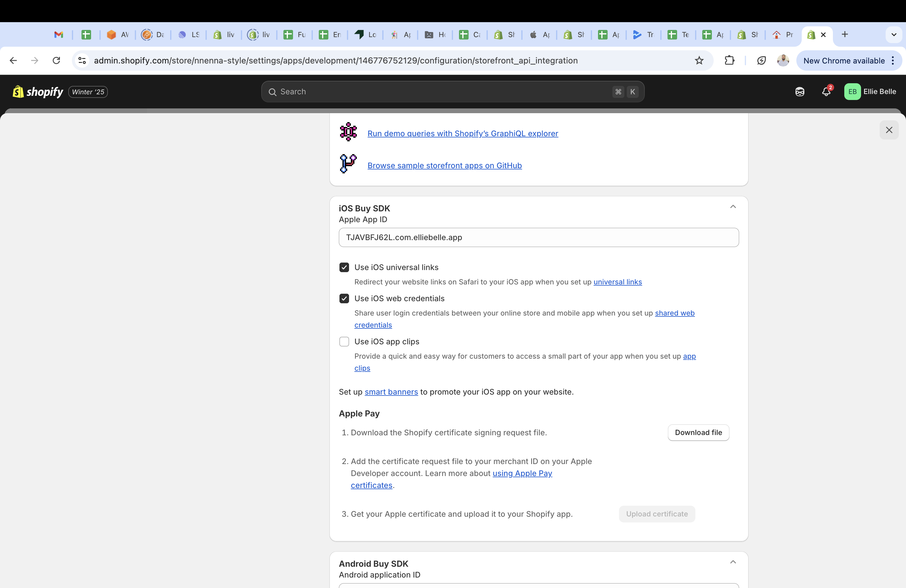Uncheck Use iOS web credentials
Viewport: 906px width, 588px height.
point(344,298)
